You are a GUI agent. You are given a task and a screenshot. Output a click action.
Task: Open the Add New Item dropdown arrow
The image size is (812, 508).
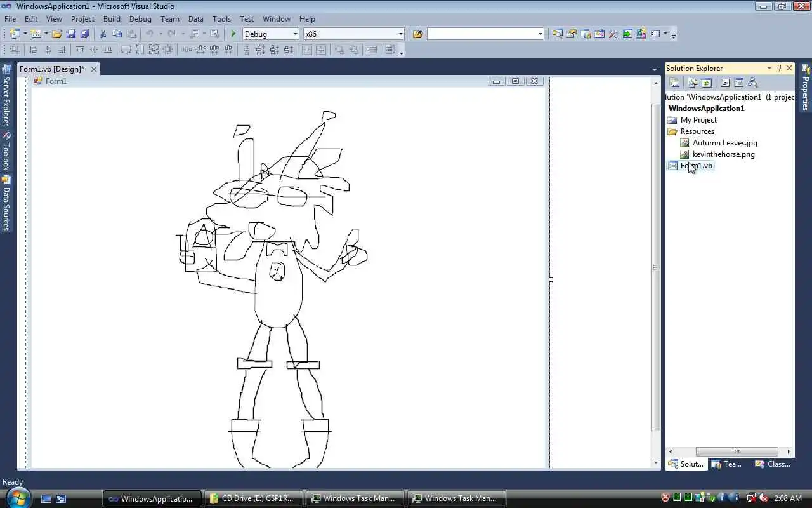[x=46, y=34]
